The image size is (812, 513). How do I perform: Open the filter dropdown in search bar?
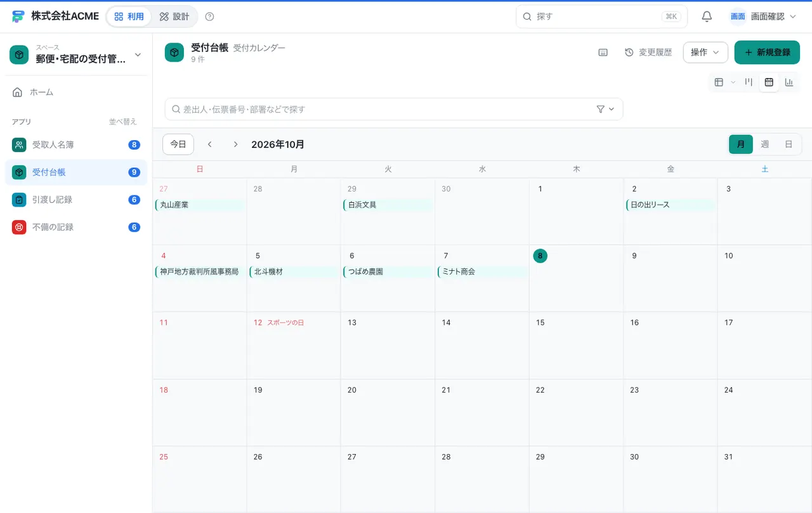click(x=606, y=109)
